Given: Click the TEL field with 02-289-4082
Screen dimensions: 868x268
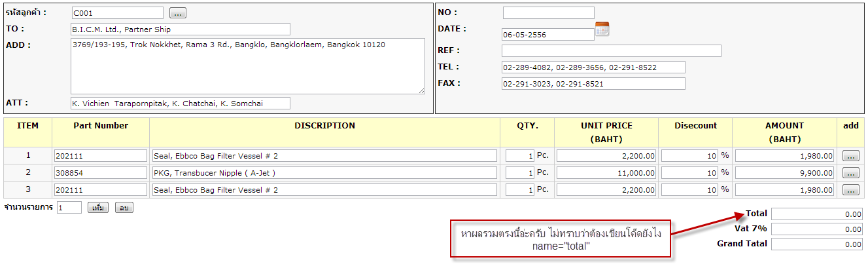Looking at the screenshot, I should [593, 67].
